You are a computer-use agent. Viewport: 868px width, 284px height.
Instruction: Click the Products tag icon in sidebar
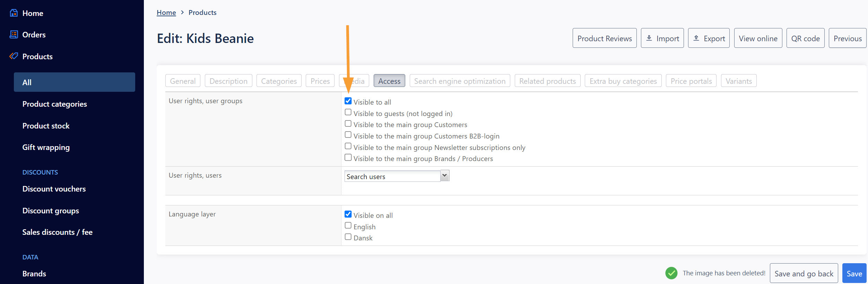pyautogui.click(x=14, y=56)
